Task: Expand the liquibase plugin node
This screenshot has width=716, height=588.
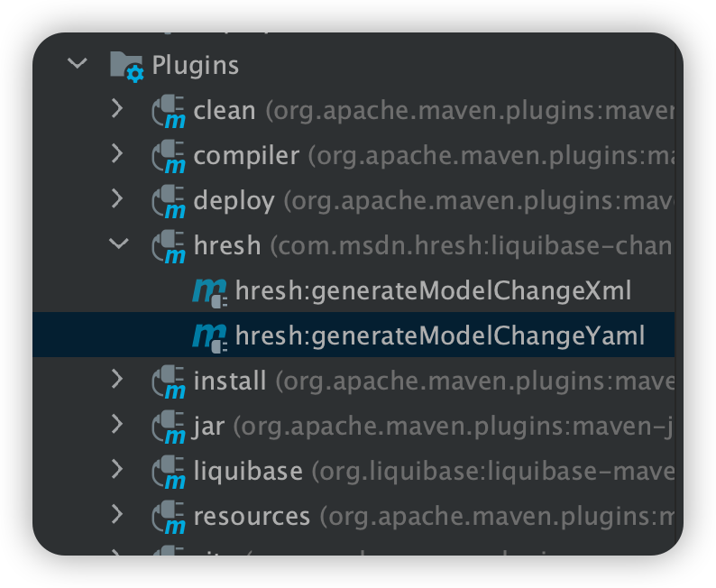Action: point(117,469)
